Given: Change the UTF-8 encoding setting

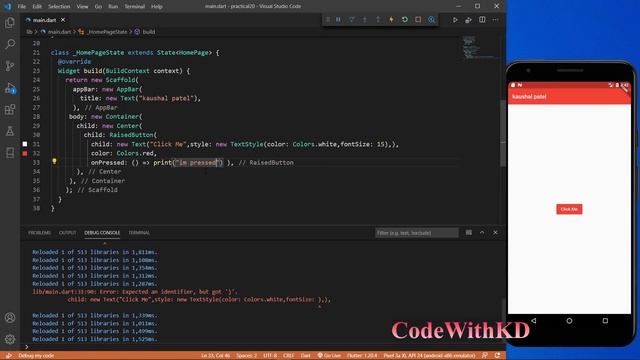Looking at the screenshot, I should click(270, 356).
